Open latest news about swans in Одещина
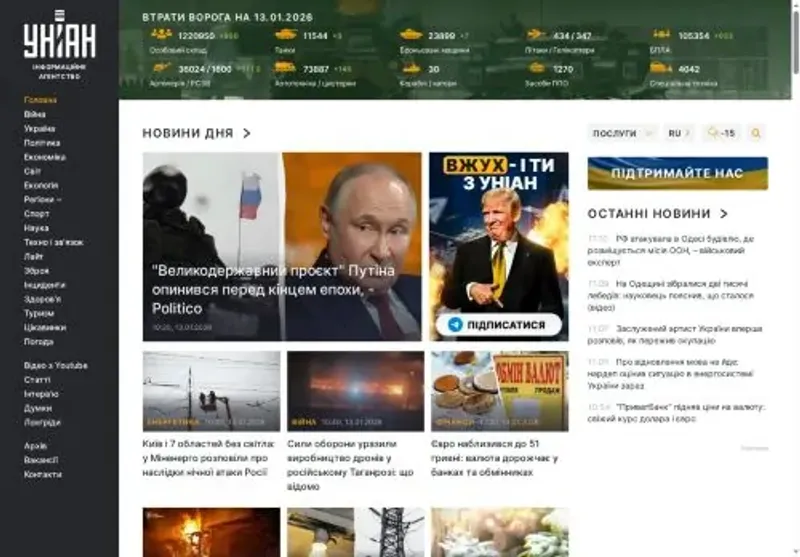This screenshot has height=557, width=800. [x=671, y=295]
